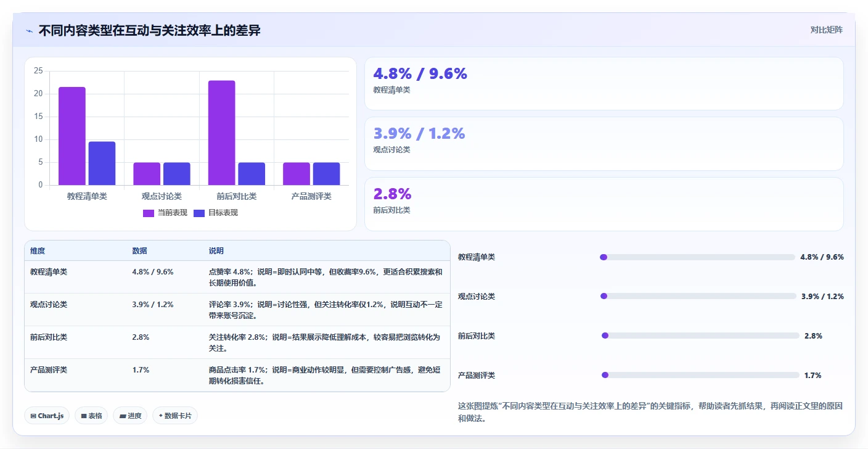Image resolution: width=868 pixels, height=449 pixels.
Task: Click 产品测评类 in the table's first column
Action: click(x=49, y=370)
